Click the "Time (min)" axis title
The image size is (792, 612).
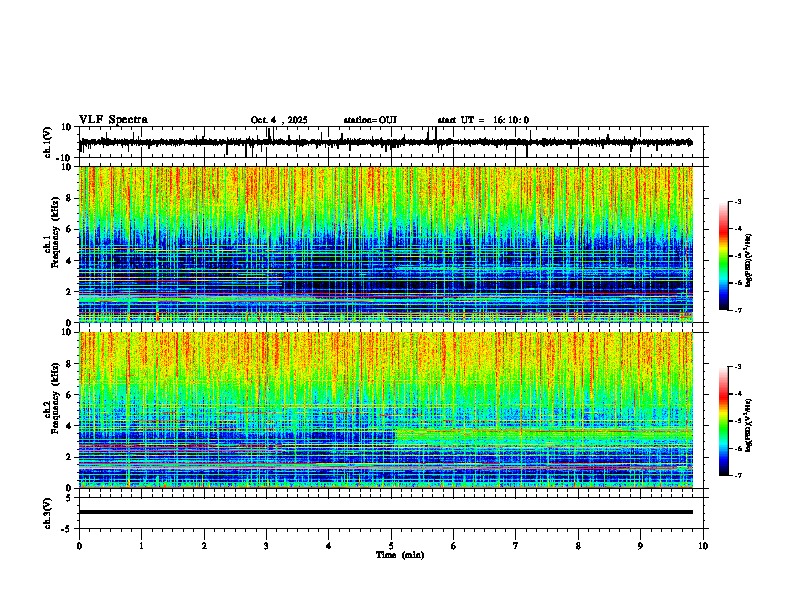[400, 555]
